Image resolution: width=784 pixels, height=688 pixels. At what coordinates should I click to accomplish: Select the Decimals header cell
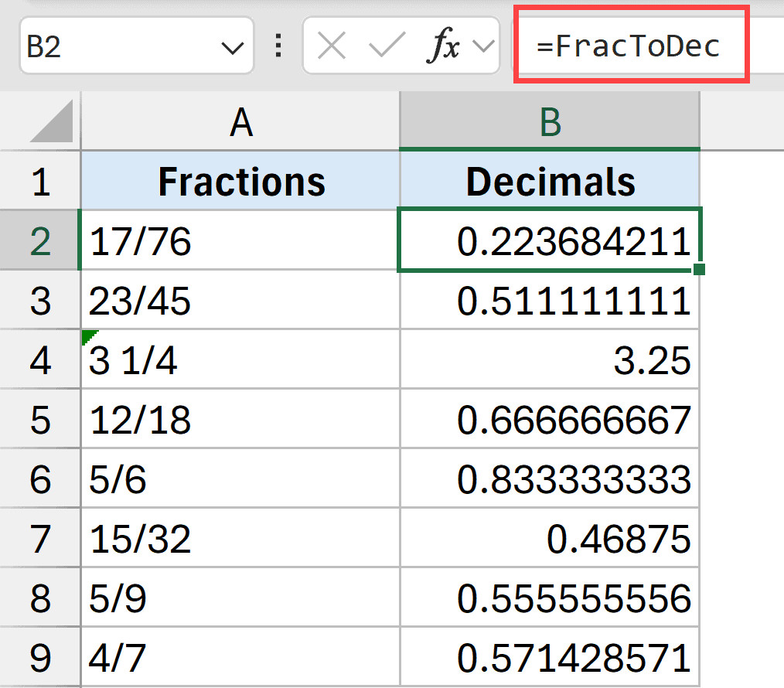pyautogui.click(x=550, y=182)
